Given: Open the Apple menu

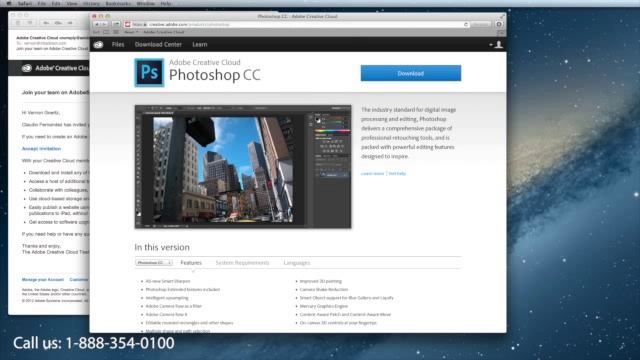Looking at the screenshot, I should (9, 3).
